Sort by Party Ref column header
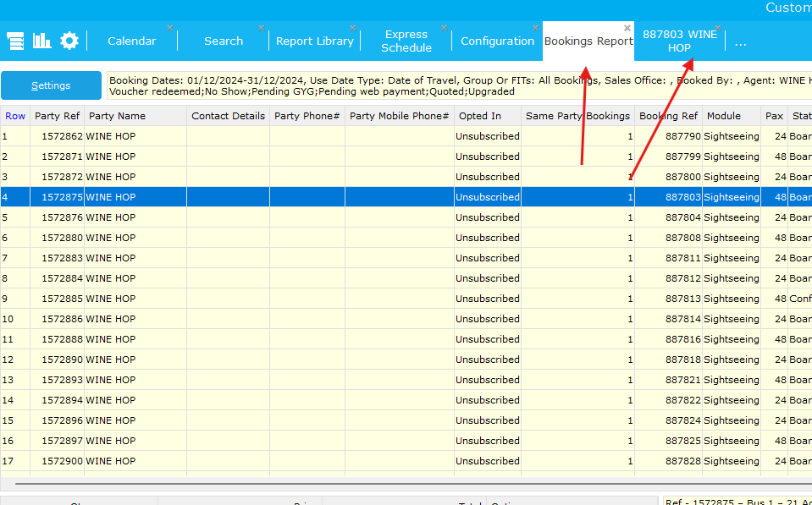Viewport: 812px width, 505px height. tap(57, 116)
